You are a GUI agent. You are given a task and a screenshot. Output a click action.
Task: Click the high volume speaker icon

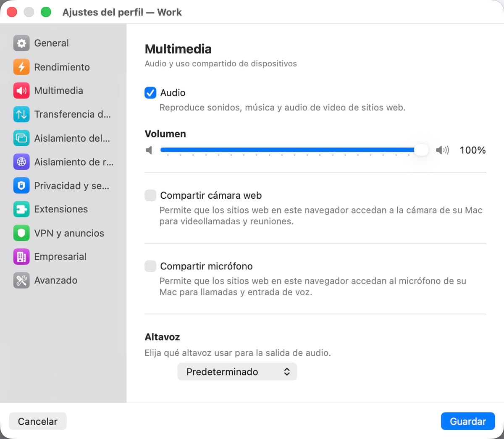pyautogui.click(x=443, y=150)
